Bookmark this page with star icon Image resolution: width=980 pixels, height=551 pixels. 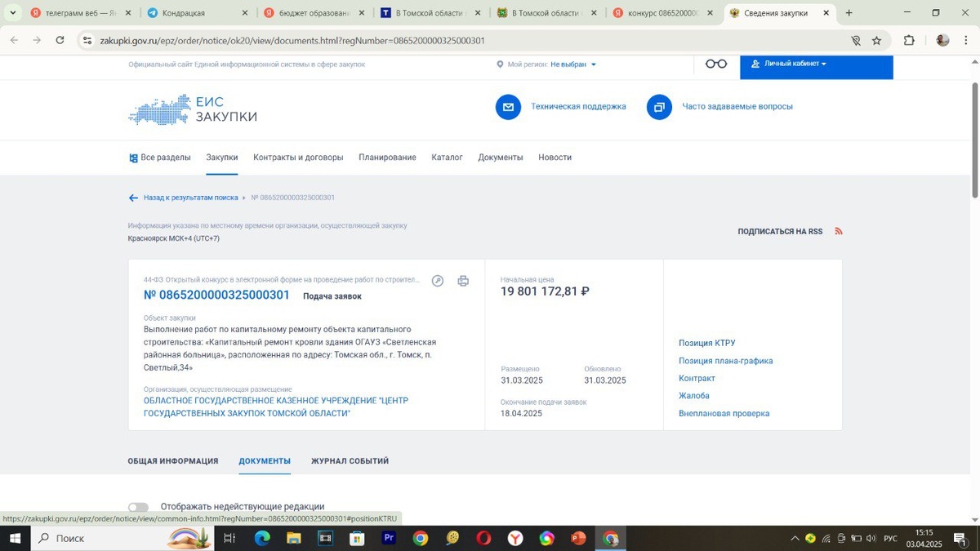[x=876, y=40]
